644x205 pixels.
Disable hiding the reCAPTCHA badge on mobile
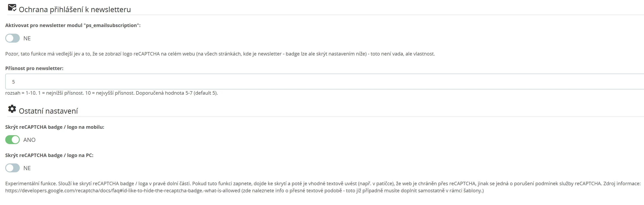[13, 140]
